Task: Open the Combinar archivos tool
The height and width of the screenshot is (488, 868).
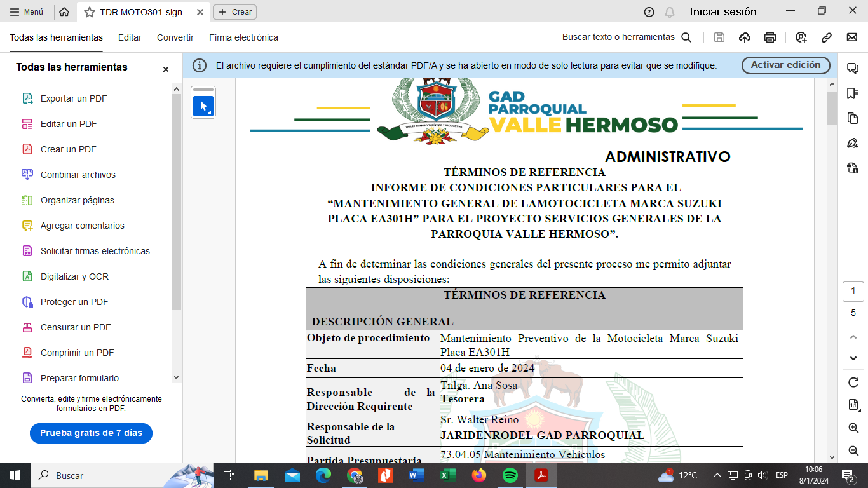Action: click(78, 175)
